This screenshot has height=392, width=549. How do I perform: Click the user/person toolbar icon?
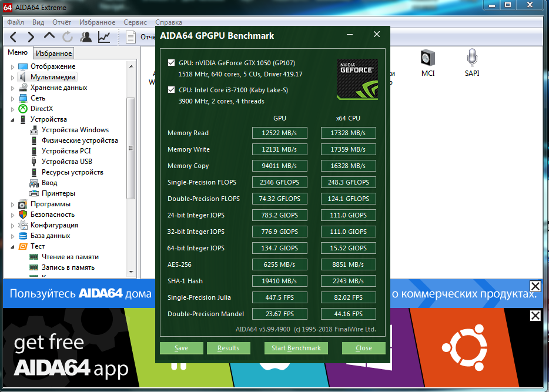click(x=86, y=37)
